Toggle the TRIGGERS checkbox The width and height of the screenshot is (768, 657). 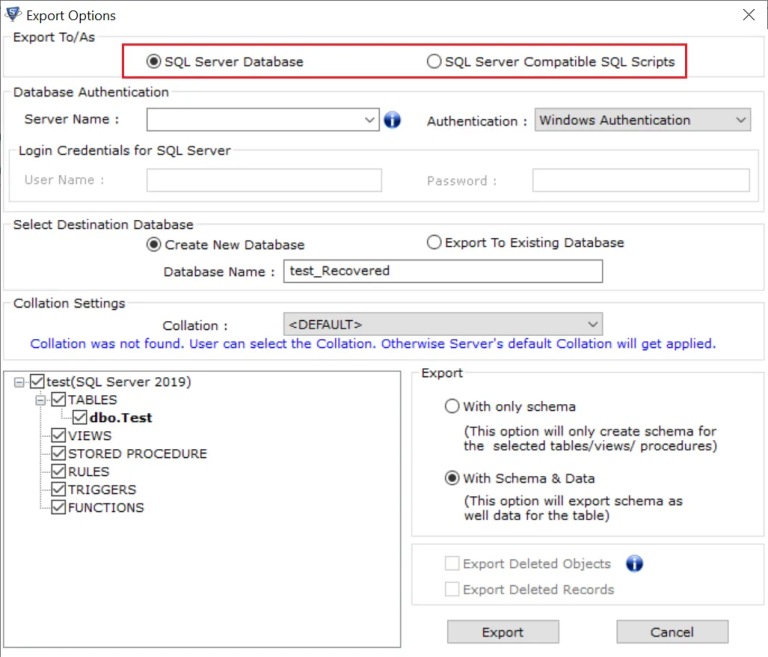(x=59, y=490)
